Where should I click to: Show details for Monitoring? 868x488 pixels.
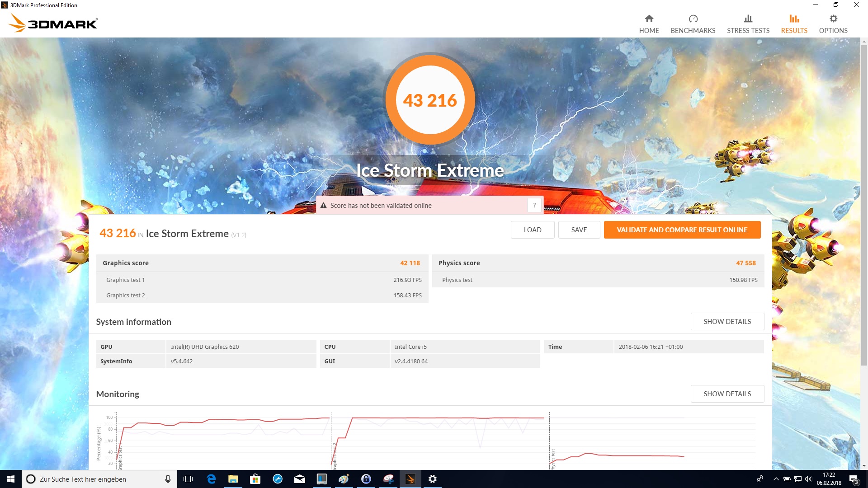(727, 394)
